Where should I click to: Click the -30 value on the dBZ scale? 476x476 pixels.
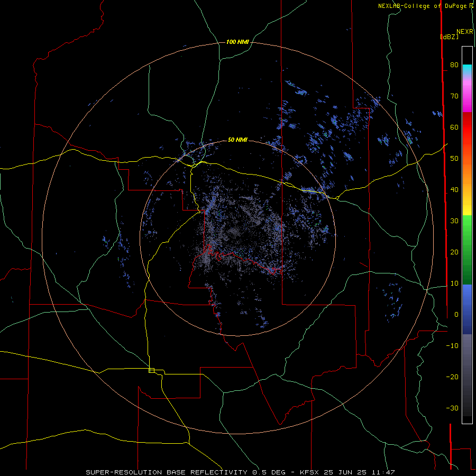coord(452,408)
